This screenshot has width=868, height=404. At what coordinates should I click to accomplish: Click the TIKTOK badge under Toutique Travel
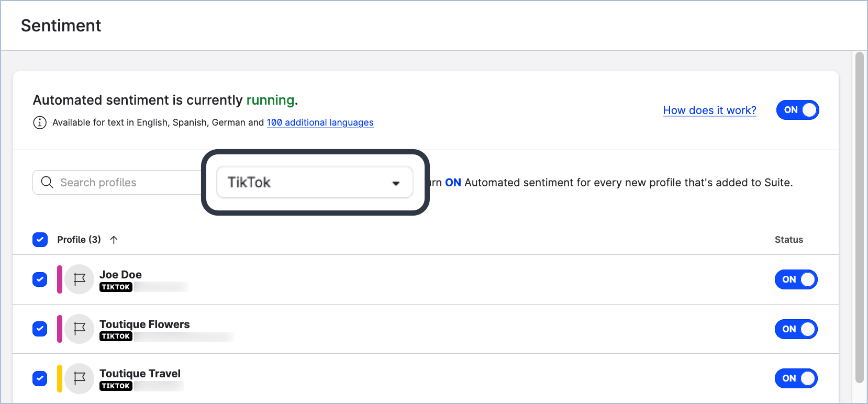coord(116,386)
